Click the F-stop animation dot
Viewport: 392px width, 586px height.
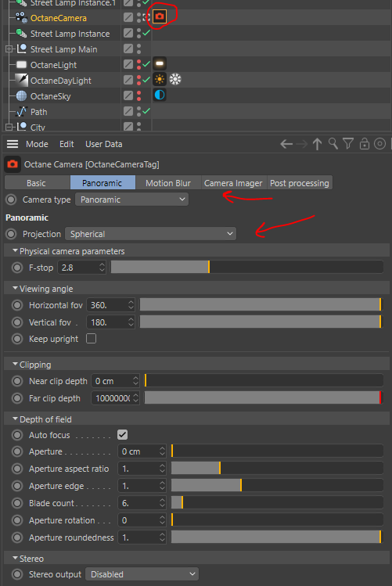(x=17, y=268)
